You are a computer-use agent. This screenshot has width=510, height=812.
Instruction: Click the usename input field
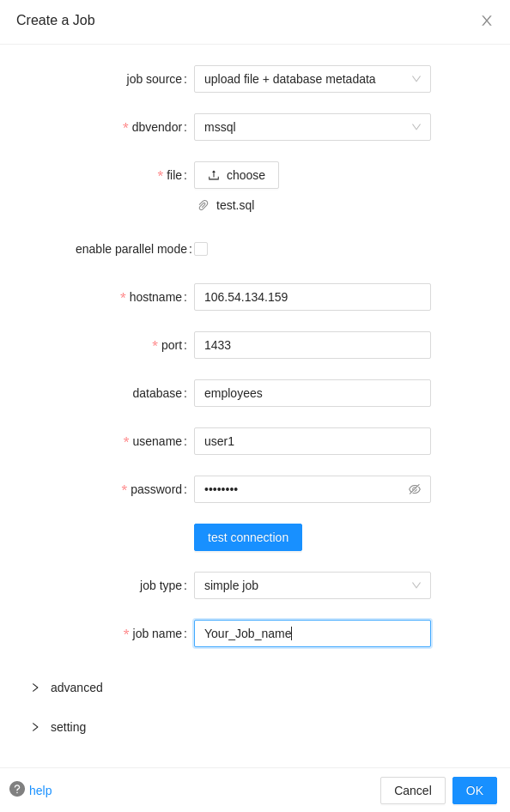tap(313, 442)
